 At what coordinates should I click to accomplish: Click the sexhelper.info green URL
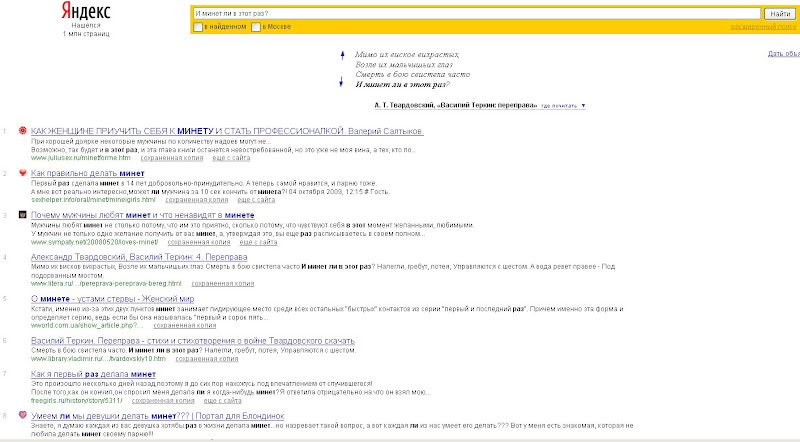click(93, 200)
